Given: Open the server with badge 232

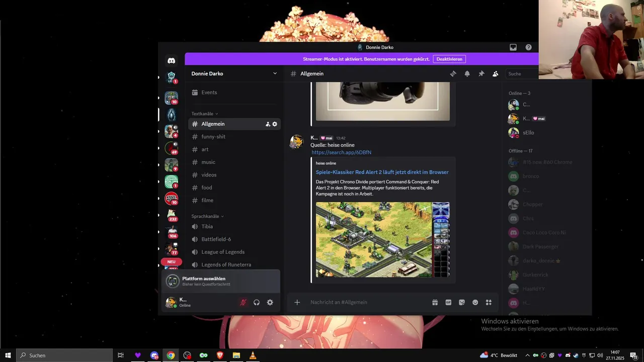Looking at the screenshot, I should pos(171,215).
